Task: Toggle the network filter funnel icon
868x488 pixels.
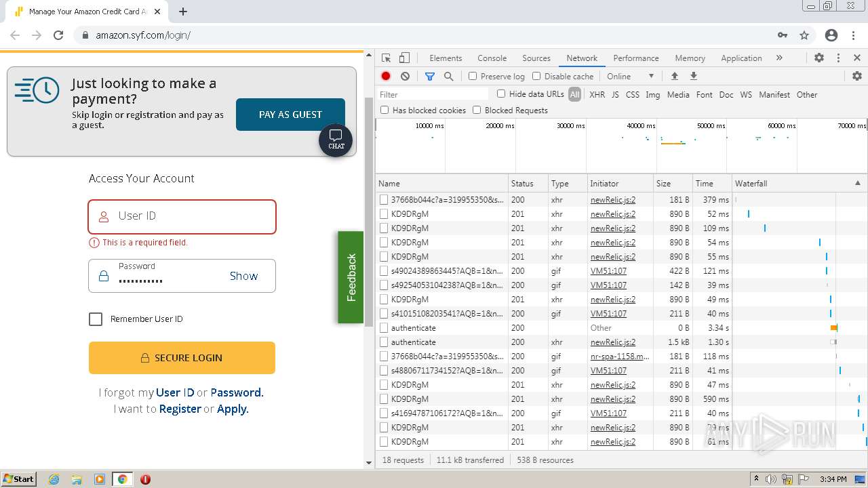Action: click(x=430, y=77)
